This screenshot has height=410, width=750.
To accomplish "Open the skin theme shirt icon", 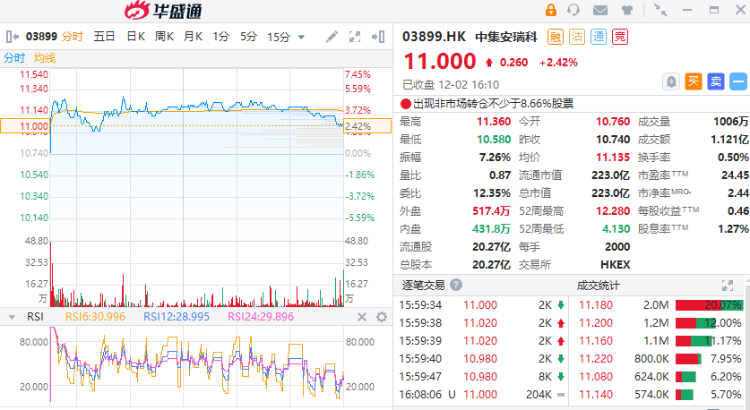I will pyautogui.click(x=627, y=10).
